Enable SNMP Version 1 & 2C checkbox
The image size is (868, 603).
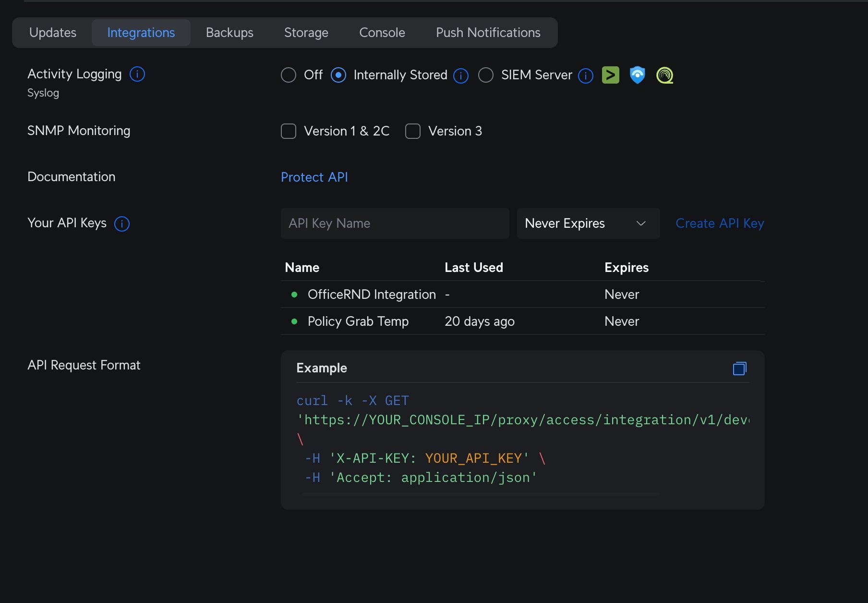point(289,131)
